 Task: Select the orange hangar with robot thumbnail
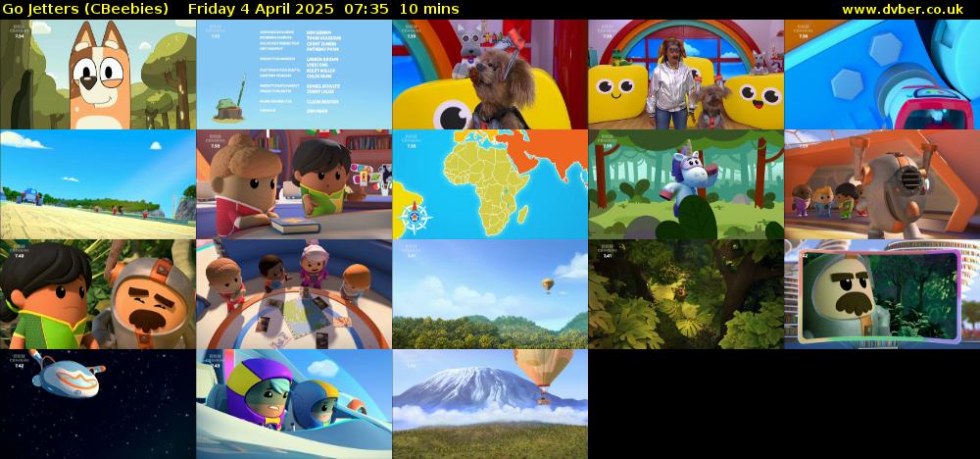coord(882,184)
